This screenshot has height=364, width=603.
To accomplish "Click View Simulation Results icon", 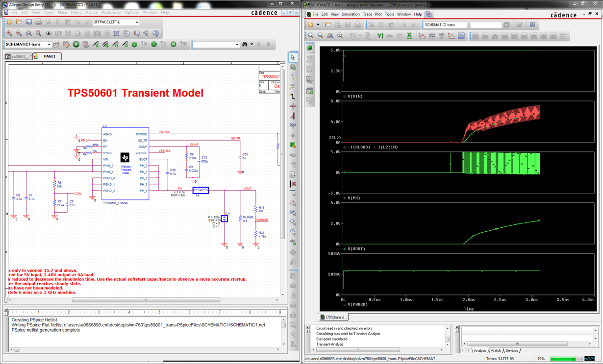I will tap(86, 45).
